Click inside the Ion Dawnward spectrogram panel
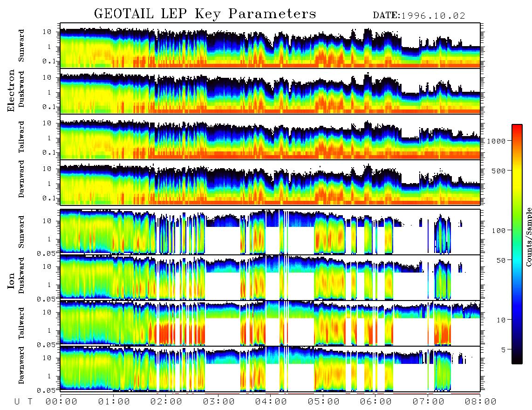 click(x=270, y=369)
